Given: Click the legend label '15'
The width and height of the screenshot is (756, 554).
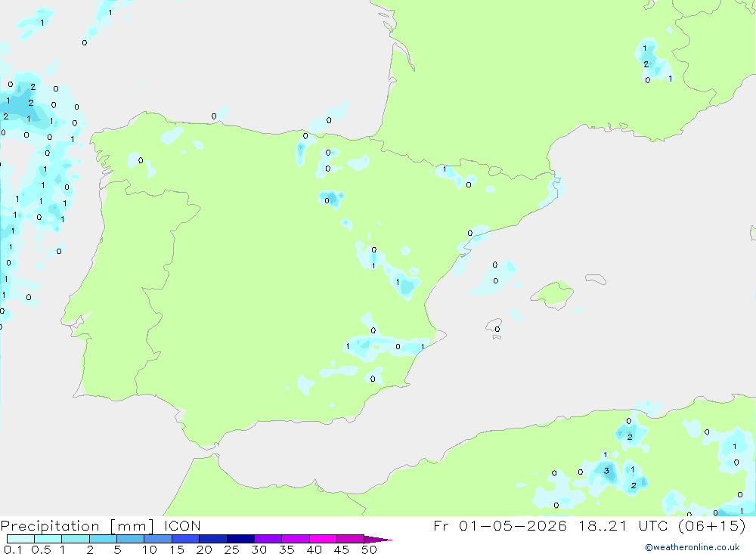Looking at the screenshot, I should tap(177, 549).
